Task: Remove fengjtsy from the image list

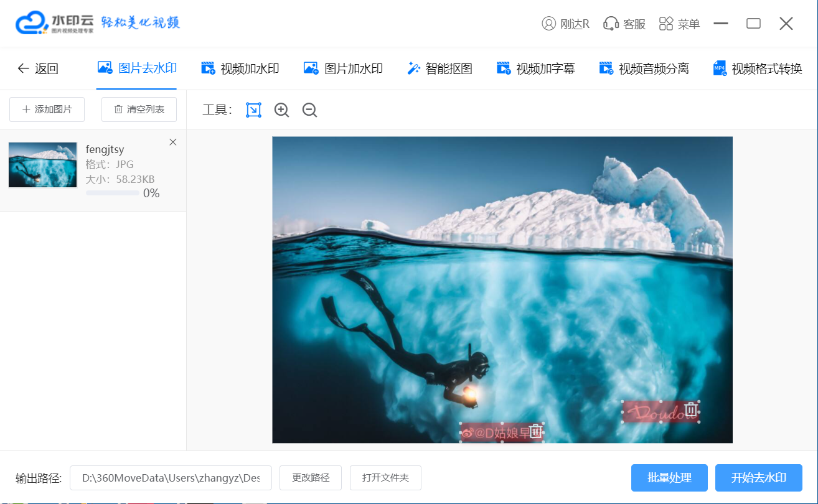Action: click(x=173, y=142)
